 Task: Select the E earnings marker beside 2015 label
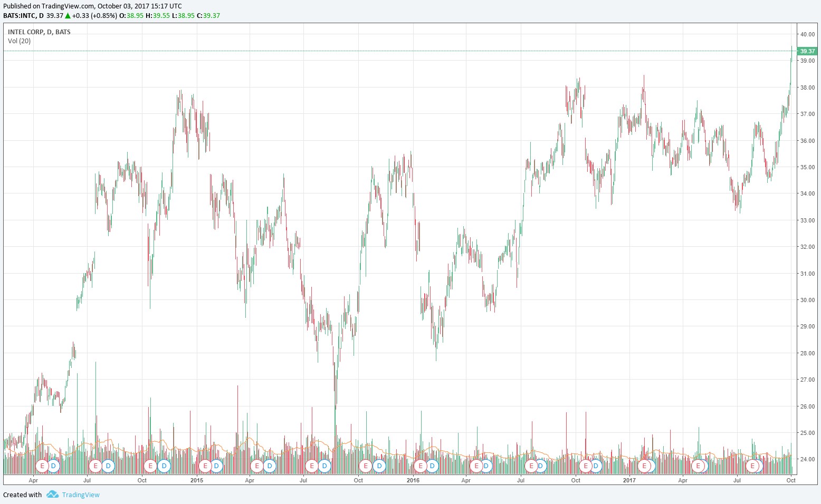pyautogui.click(x=205, y=466)
